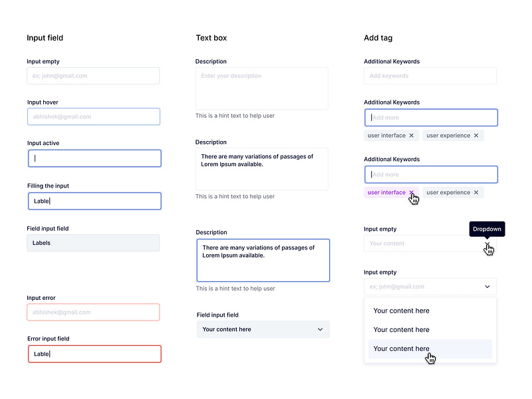The height and width of the screenshot is (399, 532).
Task: Click the "Add keywords" input field
Action: 430,76
